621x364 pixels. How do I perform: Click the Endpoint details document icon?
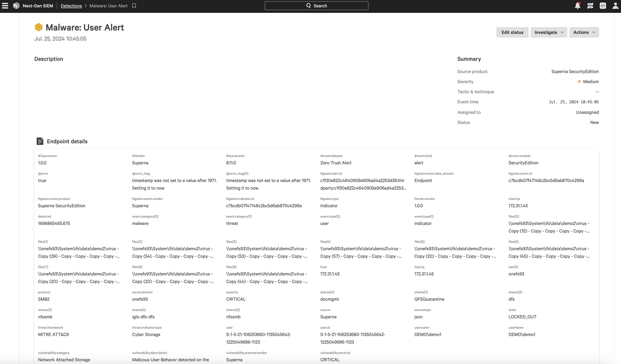tap(40, 141)
